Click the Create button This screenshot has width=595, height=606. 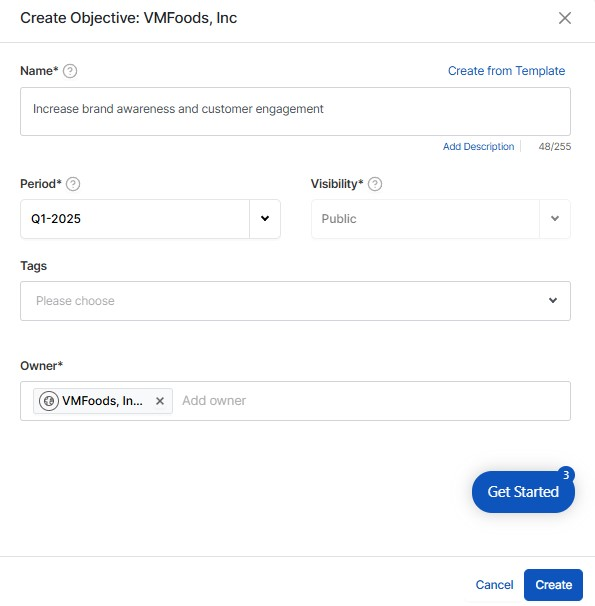(x=553, y=585)
